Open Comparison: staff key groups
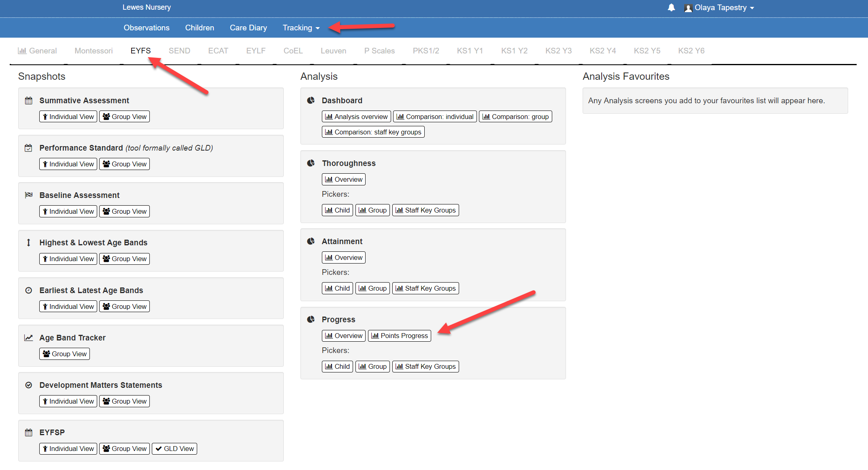 click(x=373, y=132)
